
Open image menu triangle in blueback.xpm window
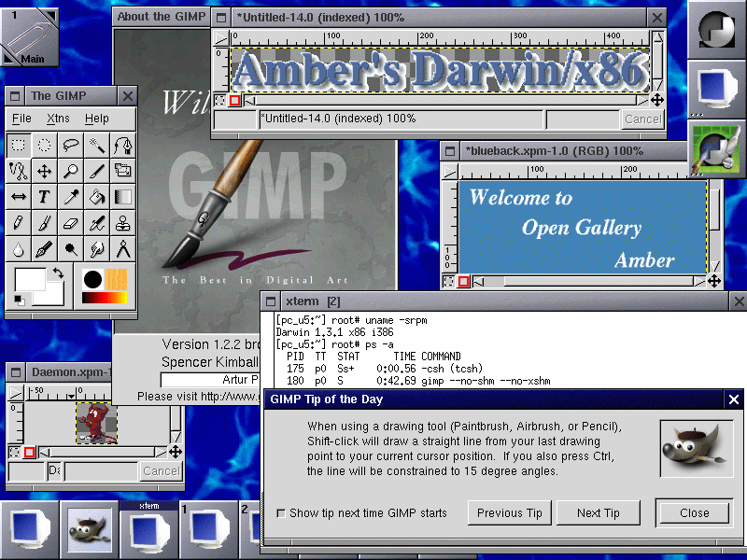pos(450,172)
